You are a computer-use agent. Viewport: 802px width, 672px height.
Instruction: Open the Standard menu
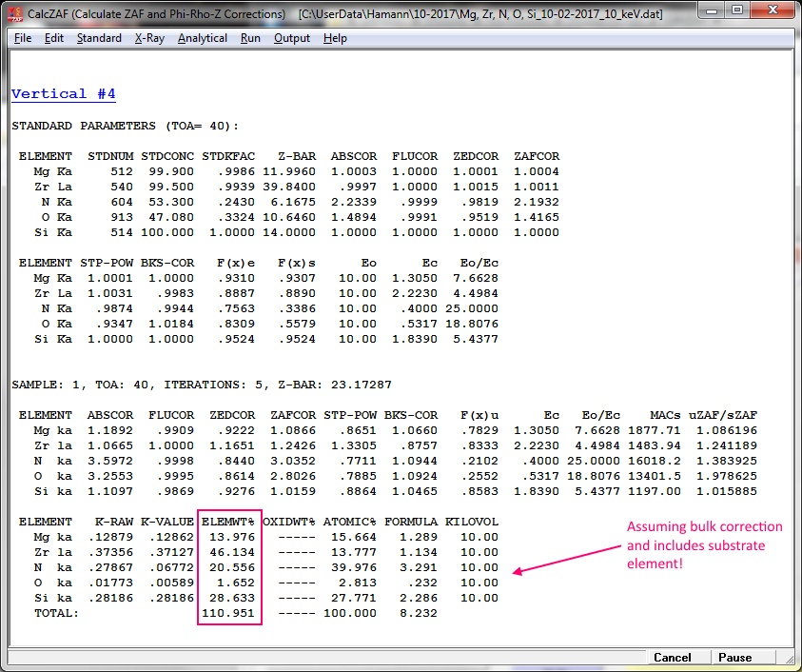coord(99,38)
